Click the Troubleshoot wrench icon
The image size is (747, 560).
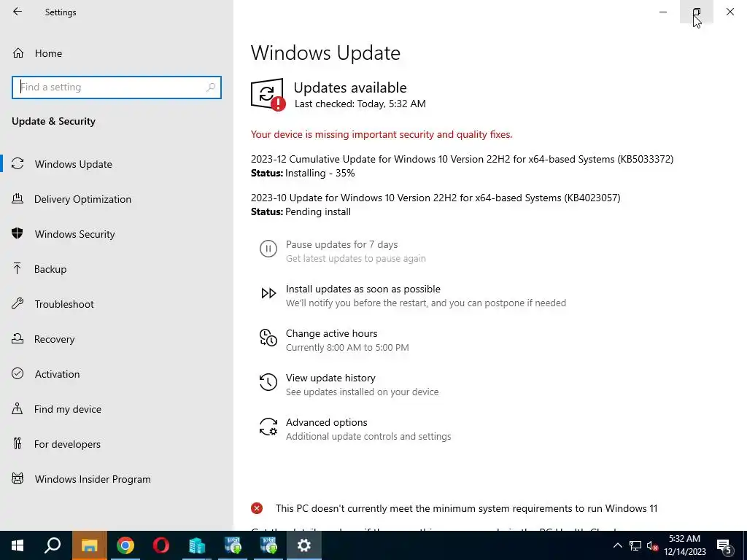click(18, 303)
